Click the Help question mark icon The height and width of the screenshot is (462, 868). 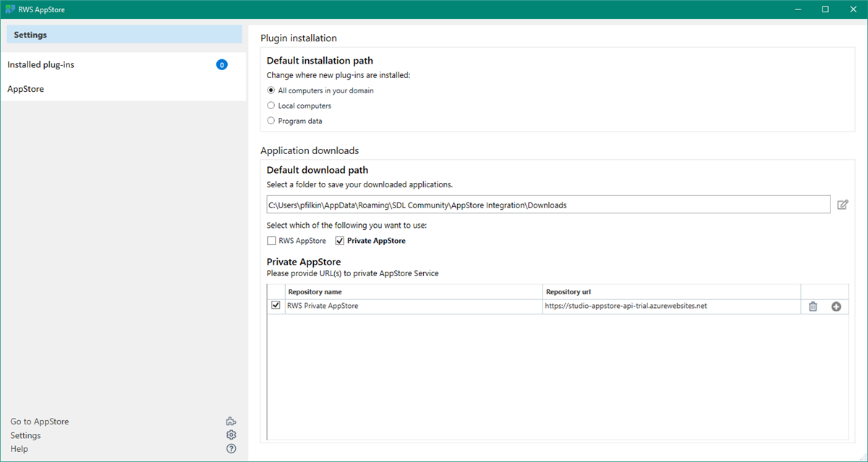point(231,448)
